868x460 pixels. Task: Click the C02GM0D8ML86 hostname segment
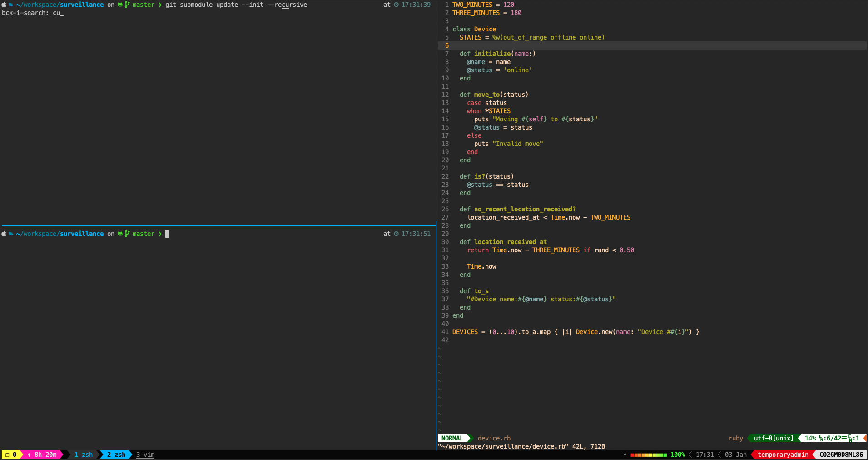tap(841, 455)
